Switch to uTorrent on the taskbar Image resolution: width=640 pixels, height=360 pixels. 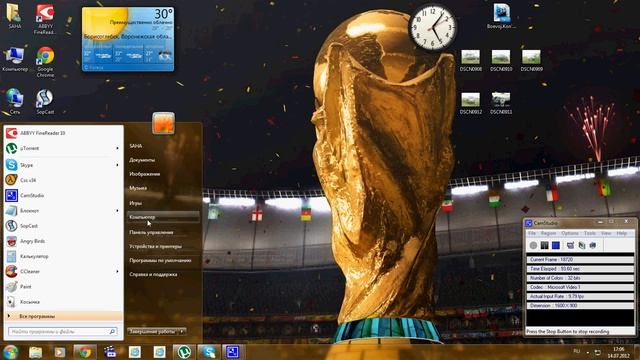pos(184,352)
